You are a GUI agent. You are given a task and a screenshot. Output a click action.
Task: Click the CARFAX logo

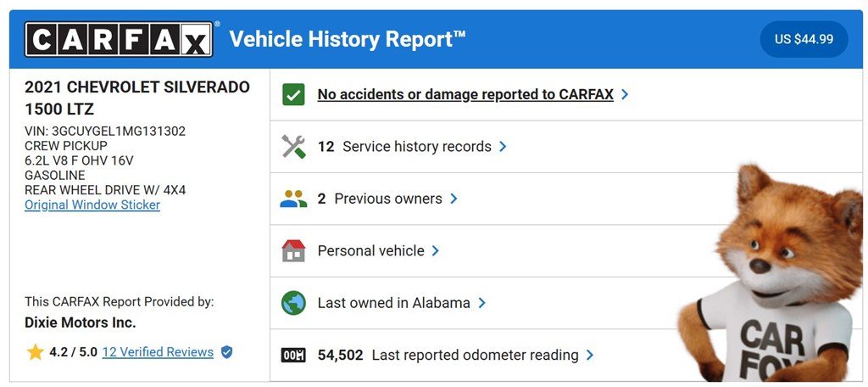pos(119,39)
